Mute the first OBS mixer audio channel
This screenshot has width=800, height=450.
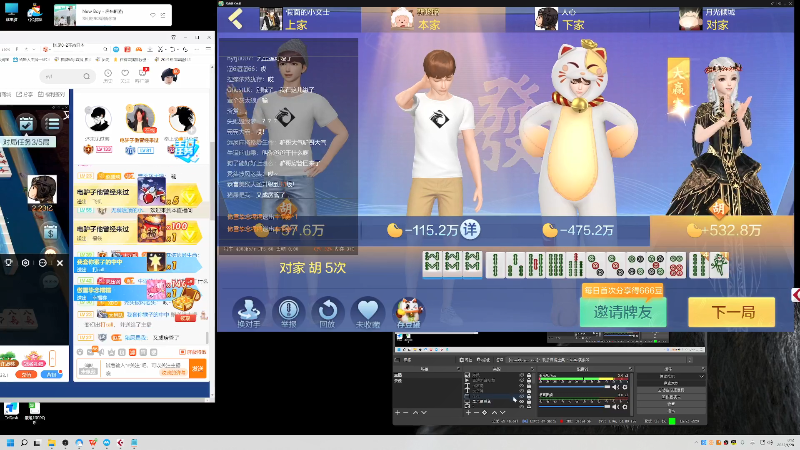click(615, 387)
